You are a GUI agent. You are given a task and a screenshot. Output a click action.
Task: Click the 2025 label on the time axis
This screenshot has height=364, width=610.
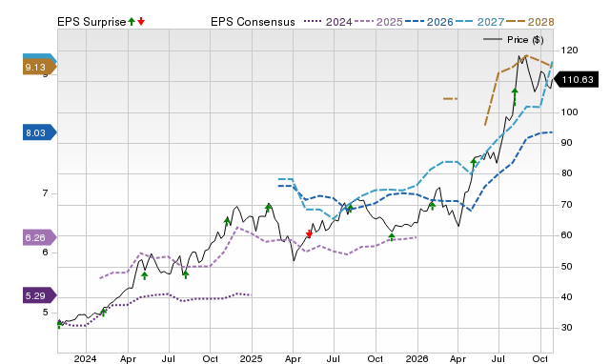251,358
